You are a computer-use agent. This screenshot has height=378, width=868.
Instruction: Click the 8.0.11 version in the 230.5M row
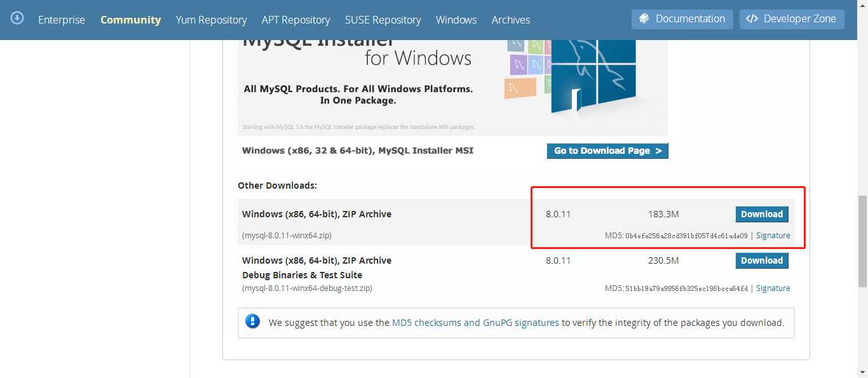(x=559, y=260)
